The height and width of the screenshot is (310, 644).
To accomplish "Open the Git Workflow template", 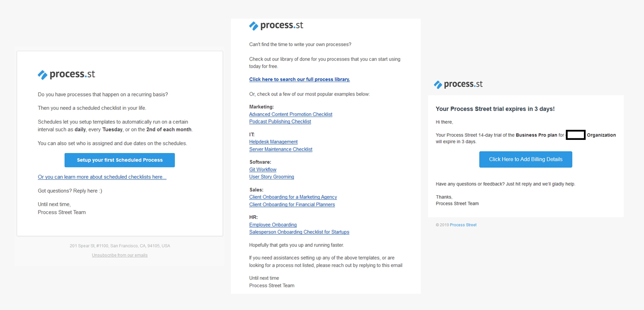I will tap(263, 169).
